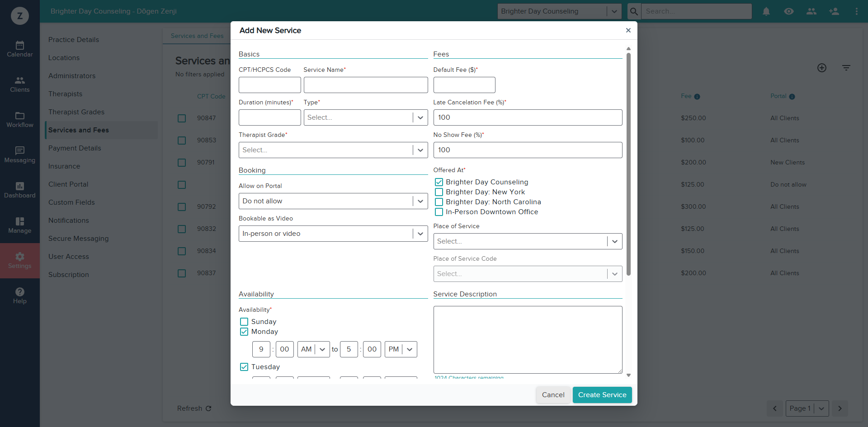Open the Allow on Portal dropdown
Viewport: 868px width, 427px height.
(x=333, y=201)
